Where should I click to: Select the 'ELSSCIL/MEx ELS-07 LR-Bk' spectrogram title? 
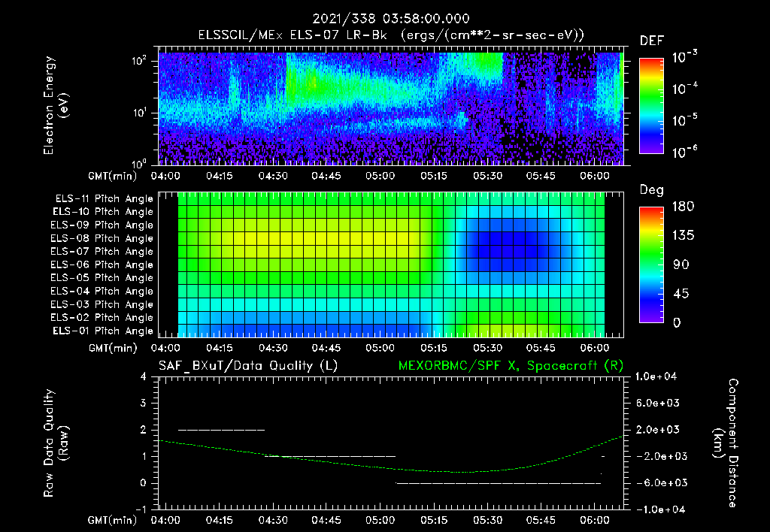tap(293, 35)
